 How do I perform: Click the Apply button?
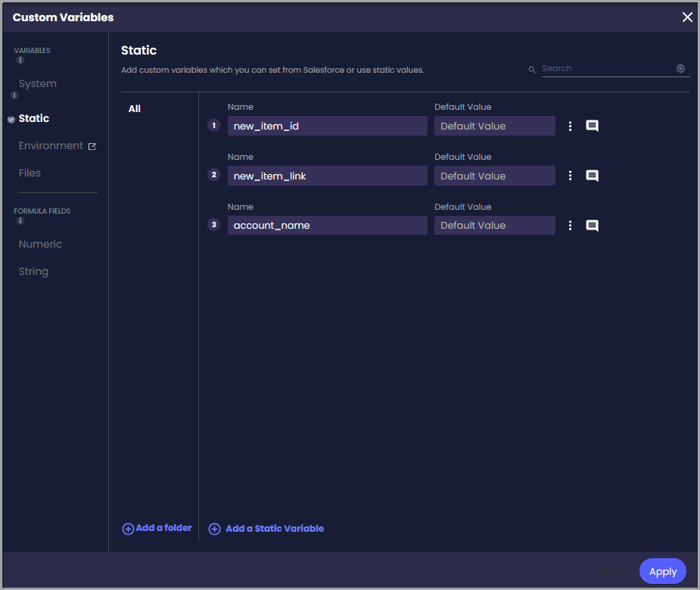[x=662, y=571]
